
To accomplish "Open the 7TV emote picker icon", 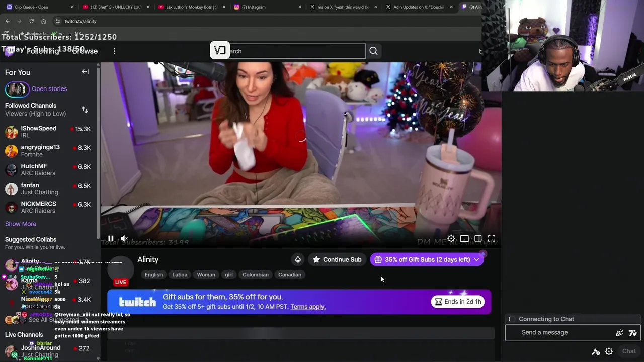I will [x=633, y=333].
